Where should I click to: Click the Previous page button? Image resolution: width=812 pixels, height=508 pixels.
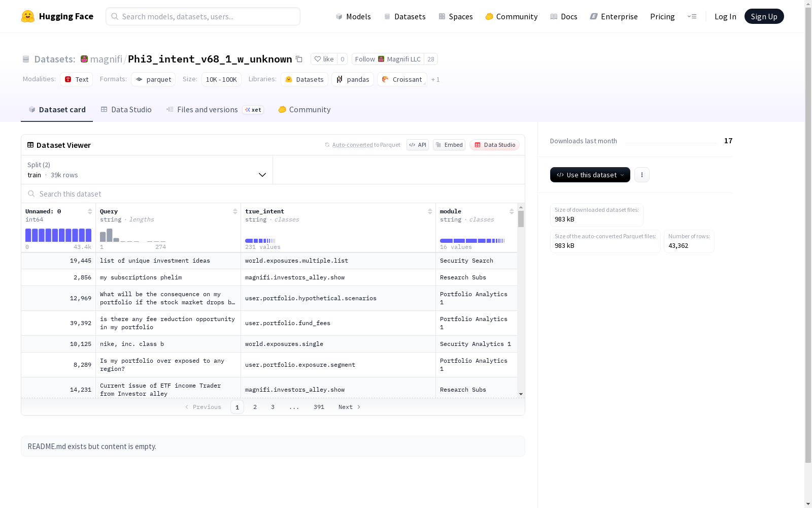203,407
